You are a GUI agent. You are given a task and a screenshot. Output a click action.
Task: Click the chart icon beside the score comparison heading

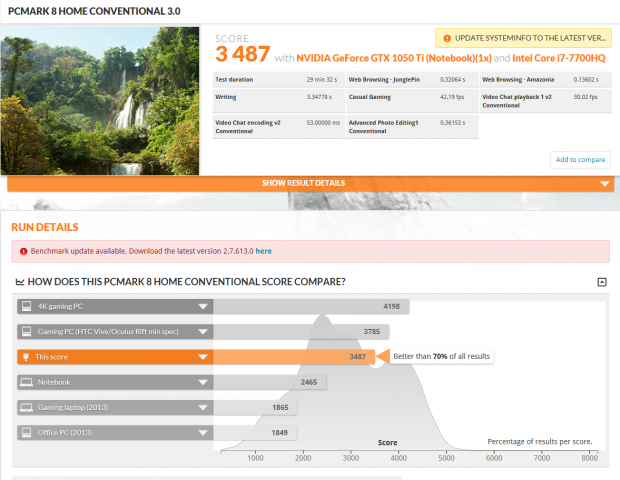click(x=20, y=282)
